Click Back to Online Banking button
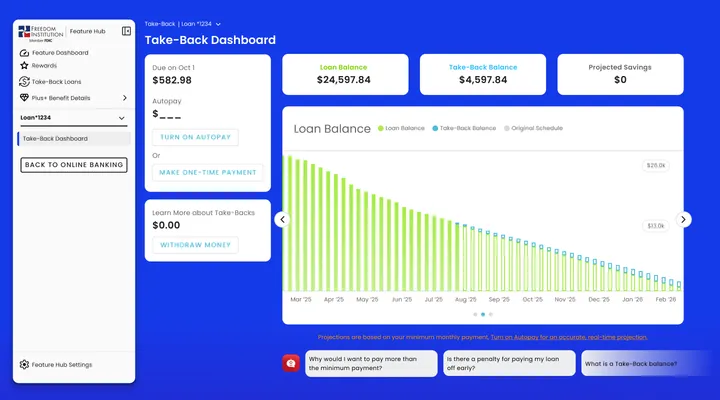 74,165
